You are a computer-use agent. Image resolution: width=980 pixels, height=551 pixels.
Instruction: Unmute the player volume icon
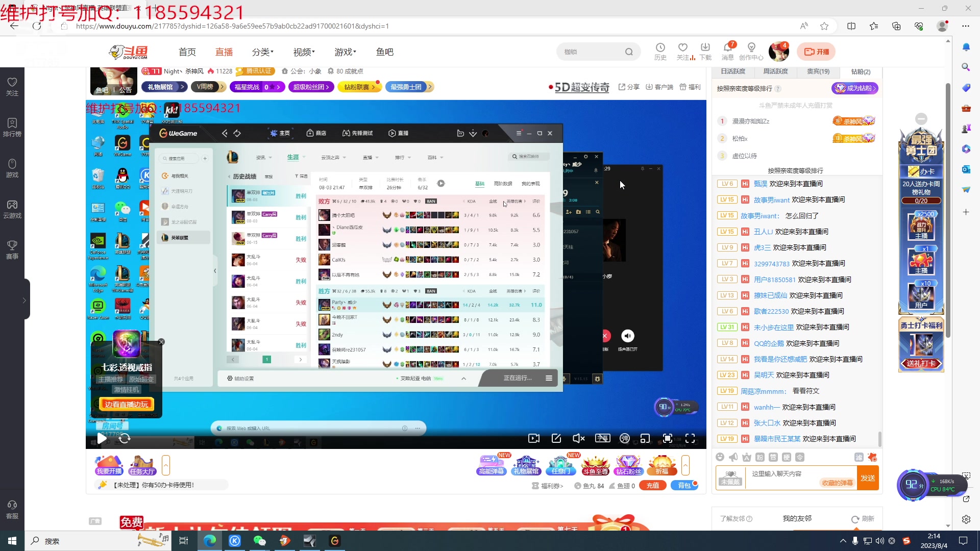coord(578,438)
